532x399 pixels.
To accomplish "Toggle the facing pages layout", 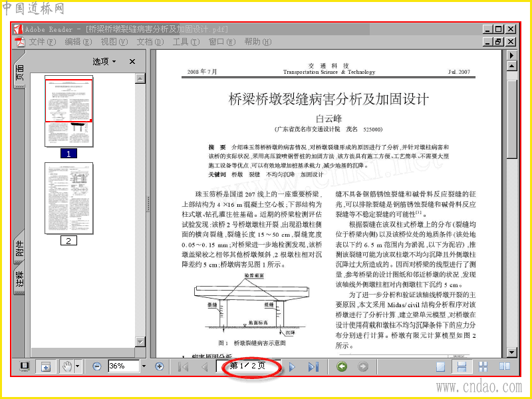I will [505, 366].
